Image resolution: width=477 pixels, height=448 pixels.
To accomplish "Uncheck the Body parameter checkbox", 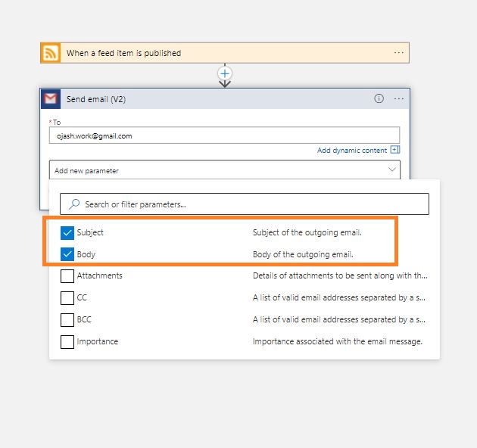I will tap(67, 254).
